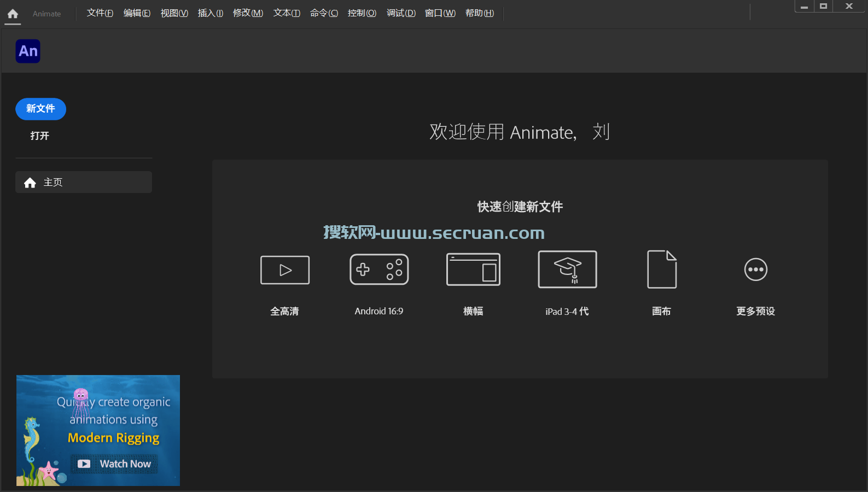Click the 全高清 label
Screen dimensions: 868x492
point(284,311)
